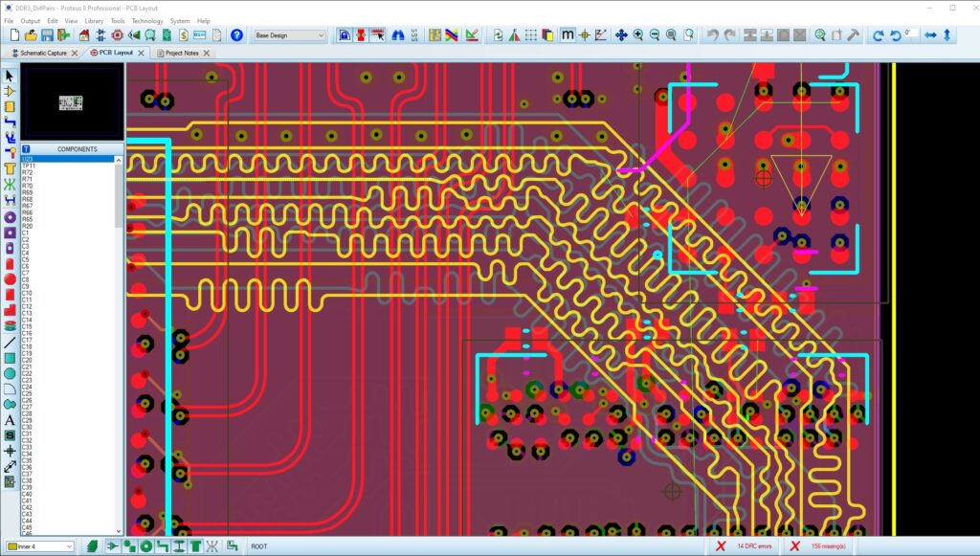980x556 pixels.
Task: Mirror vertically with blue up-down arrow
Action: (x=947, y=35)
